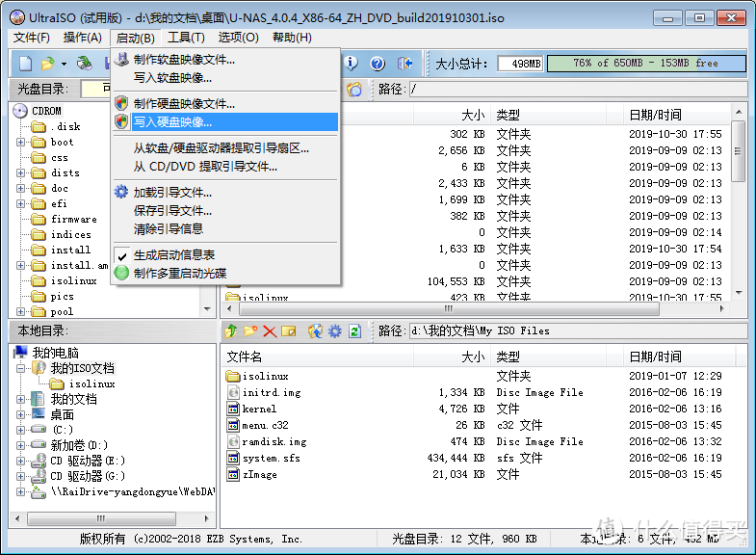Choose 写入软盘映像... menu entry
Image resolution: width=756 pixels, height=555 pixels.
click(225, 78)
